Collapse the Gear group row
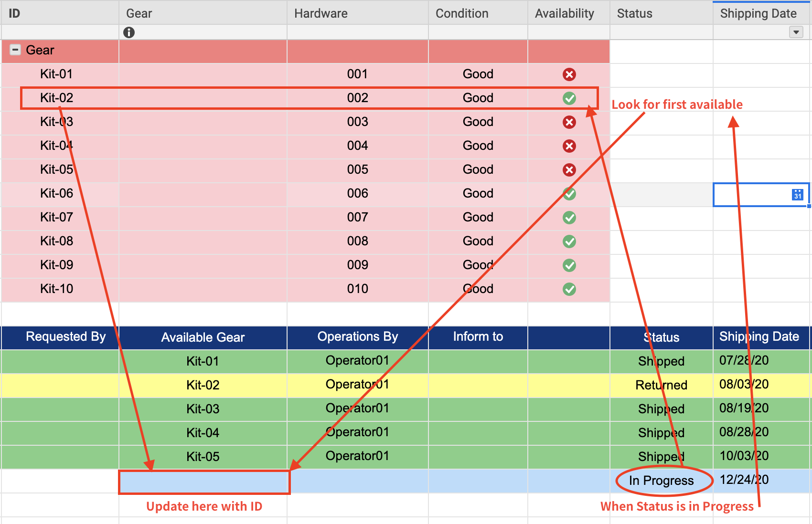The height and width of the screenshot is (524, 812). point(15,50)
